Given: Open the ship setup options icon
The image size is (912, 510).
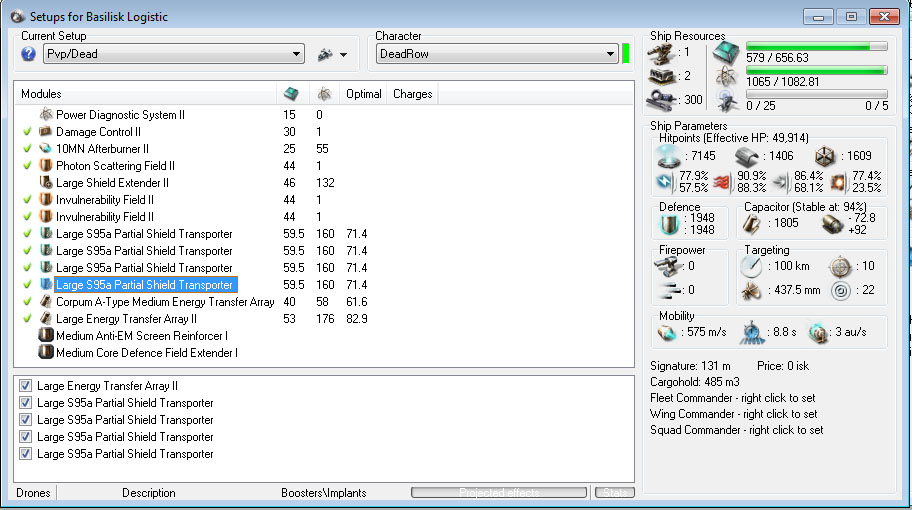Looking at the screenshot, I should pos(325,55).
